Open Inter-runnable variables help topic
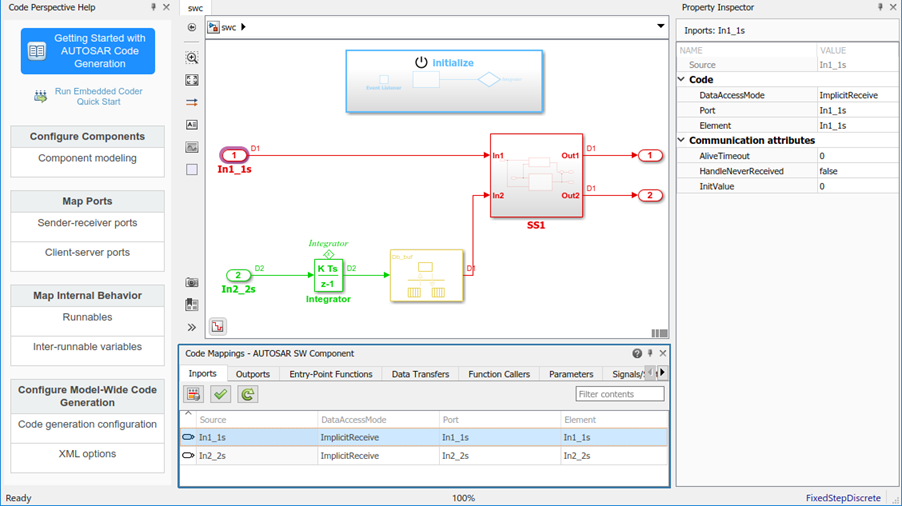Image resolution: width=902 pixels, height=506 pixels. pos(87,347)
